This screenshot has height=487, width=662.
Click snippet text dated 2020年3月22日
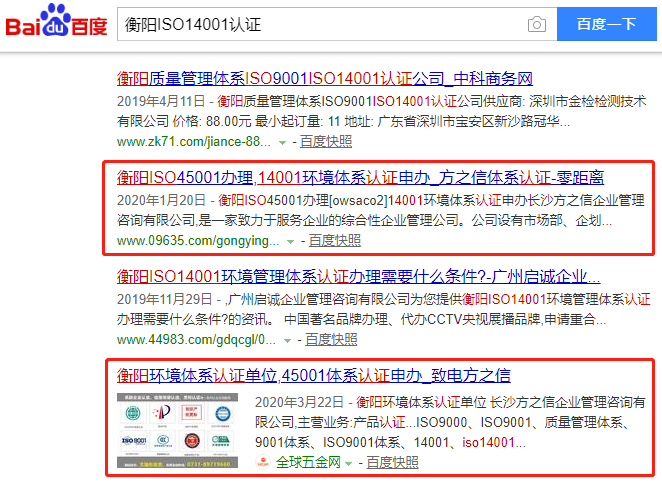(450, 422)
